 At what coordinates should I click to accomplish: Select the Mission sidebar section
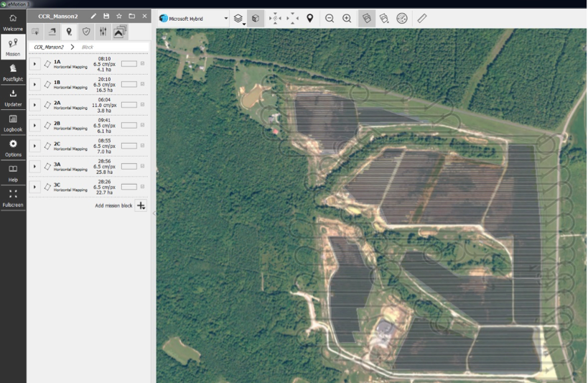click(13, 47)
